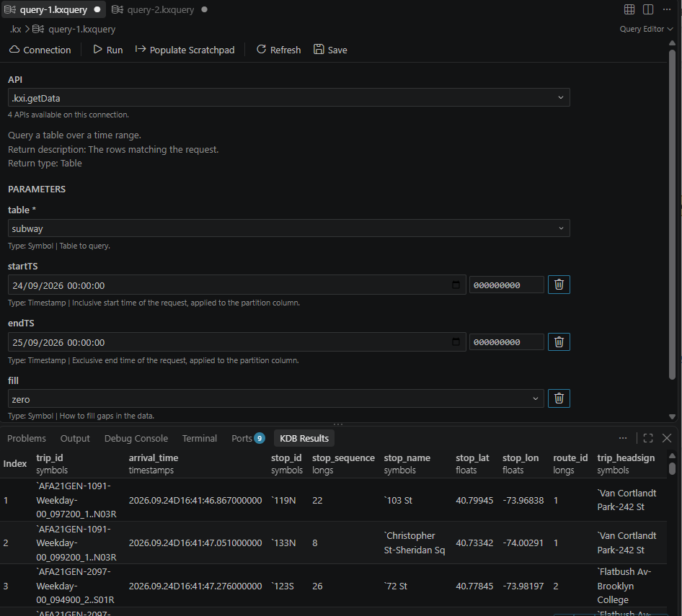Click the .kx breadcrumb folder
The image size is (682, 616).
(x=16, y=29)
